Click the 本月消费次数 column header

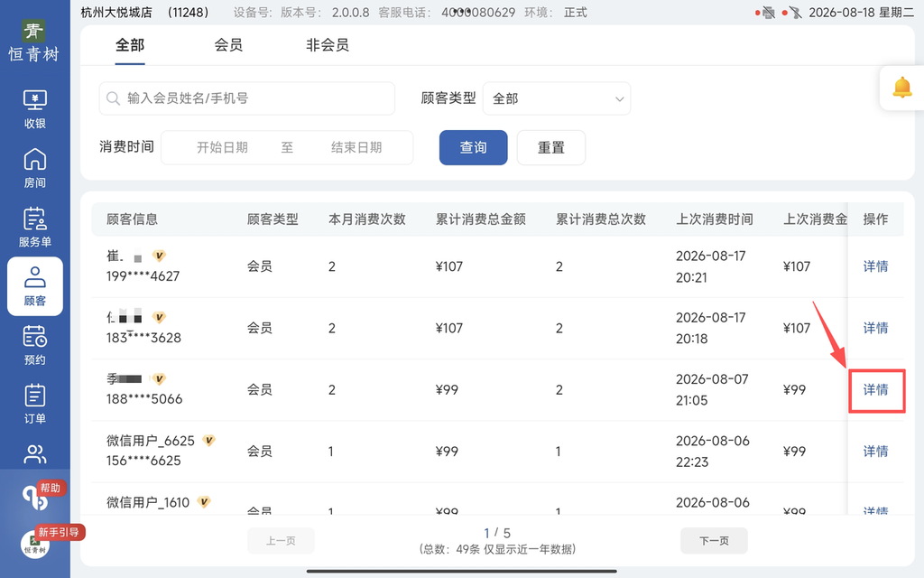(x=366, y=219)
